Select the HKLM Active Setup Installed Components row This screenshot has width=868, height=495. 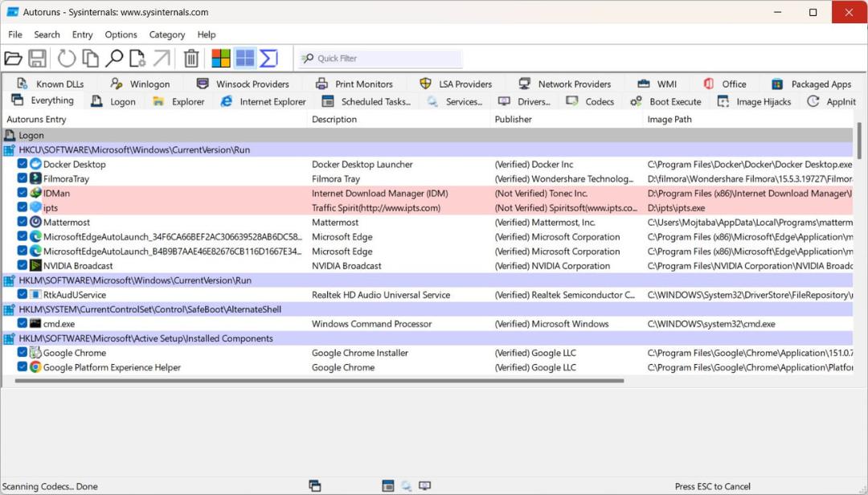tap(428, 337)
